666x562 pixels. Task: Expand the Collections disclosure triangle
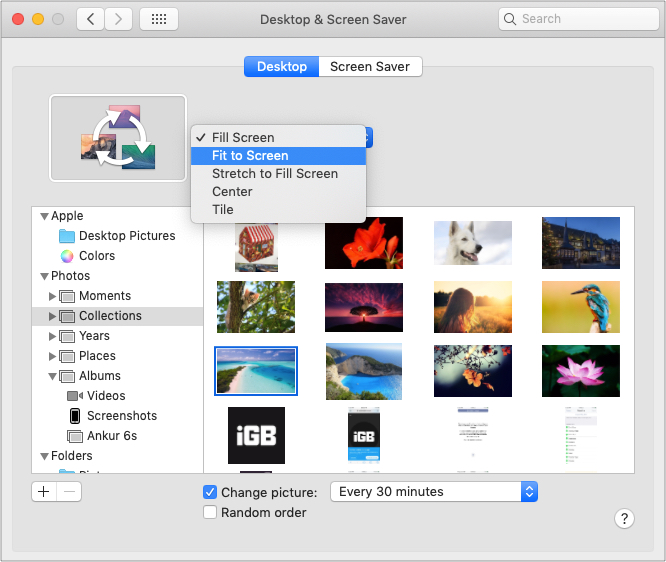(52, 316)
